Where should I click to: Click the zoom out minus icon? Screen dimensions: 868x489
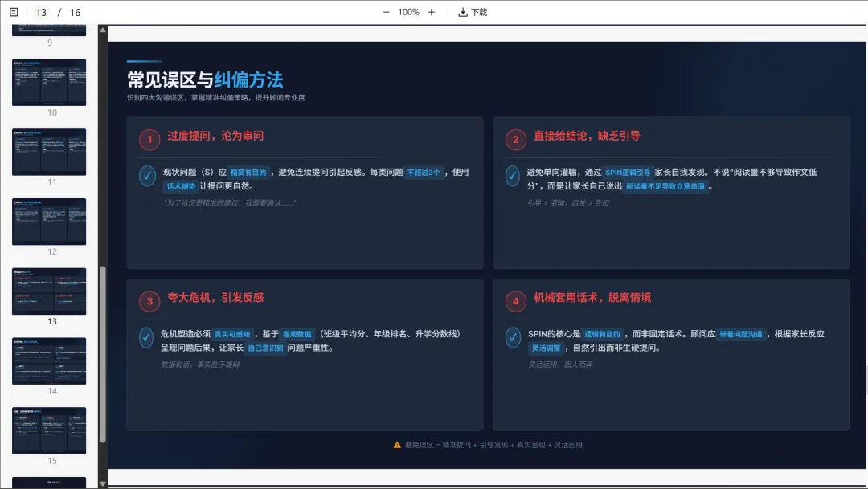point(386,12)
